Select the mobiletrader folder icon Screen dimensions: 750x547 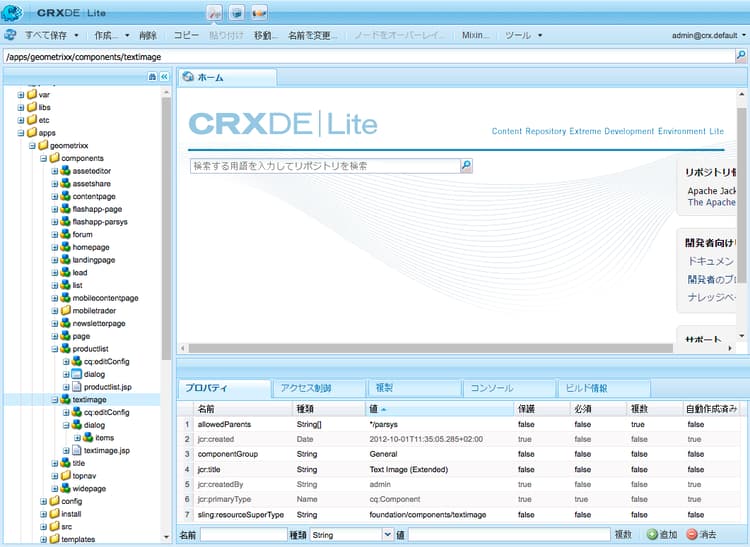point(66,310)
